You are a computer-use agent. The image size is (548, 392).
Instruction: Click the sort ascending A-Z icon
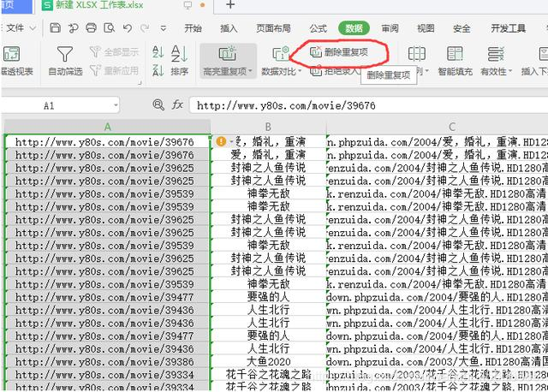pyautogui.click(x=158, y=52)
